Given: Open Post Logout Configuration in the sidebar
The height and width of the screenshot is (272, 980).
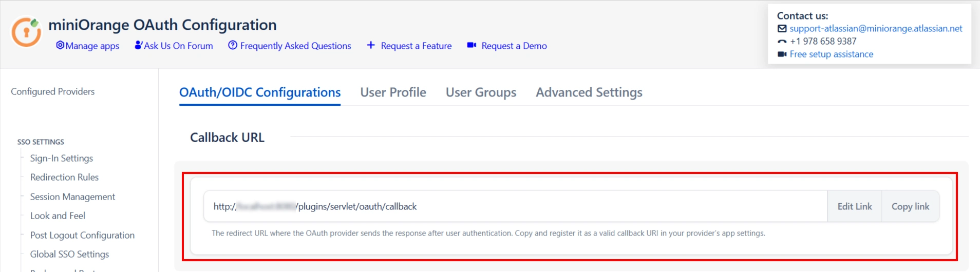Looking at the screenshot, I should point(82,235).
